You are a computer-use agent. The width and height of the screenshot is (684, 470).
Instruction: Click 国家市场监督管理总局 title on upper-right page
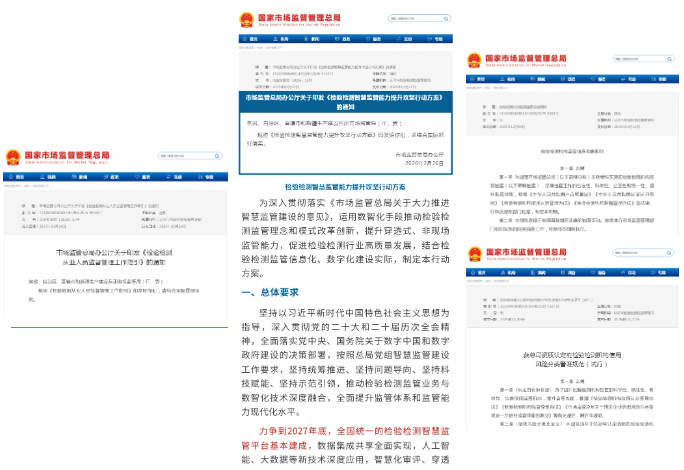pos(526,58)
